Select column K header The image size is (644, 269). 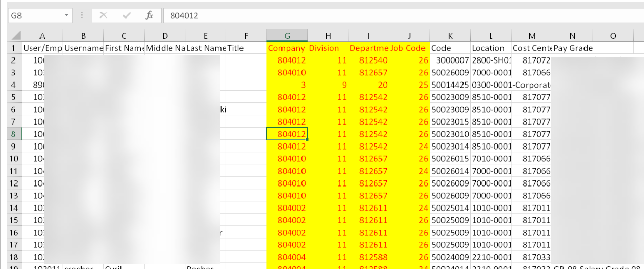coord(450,36)
